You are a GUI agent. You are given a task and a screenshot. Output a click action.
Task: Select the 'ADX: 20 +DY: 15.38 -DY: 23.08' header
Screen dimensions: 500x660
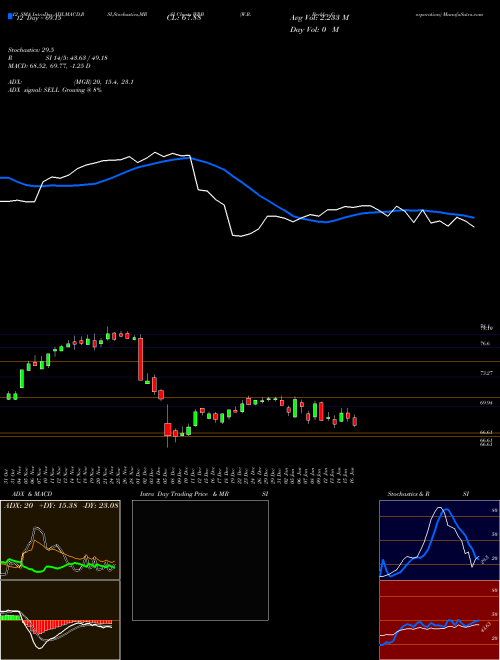tap(61, 505)
